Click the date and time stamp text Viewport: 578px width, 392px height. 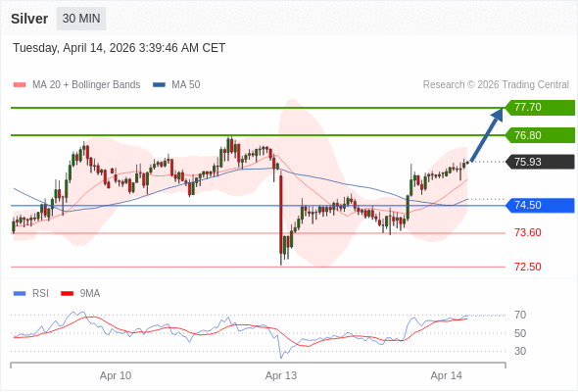point(119,48)
